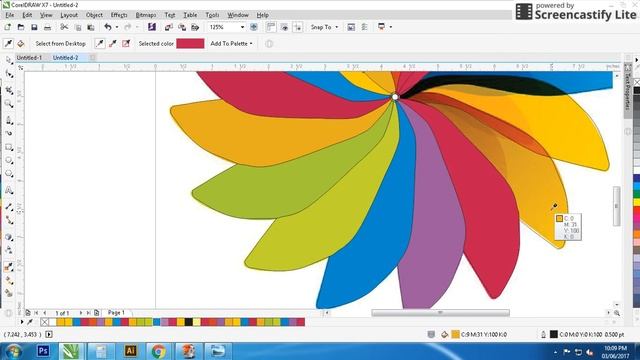Click the horizontal scrollbar thumb

tap(440, 313)
